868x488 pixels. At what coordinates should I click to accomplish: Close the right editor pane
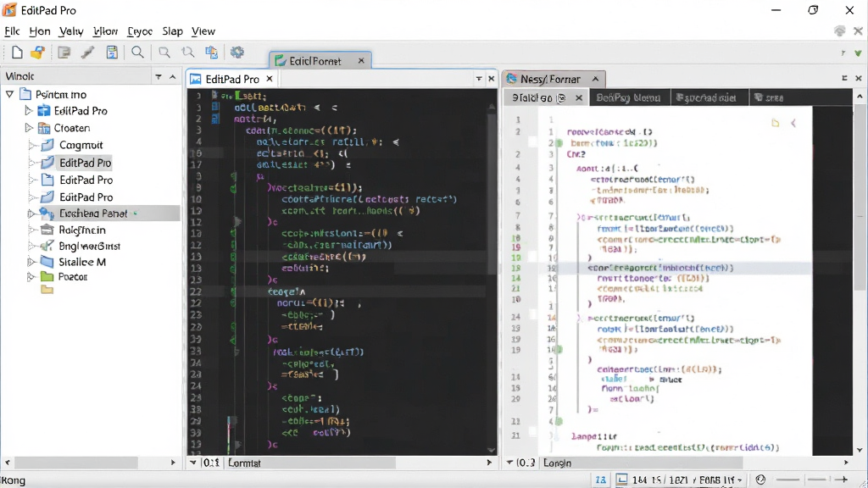(859, 78)
